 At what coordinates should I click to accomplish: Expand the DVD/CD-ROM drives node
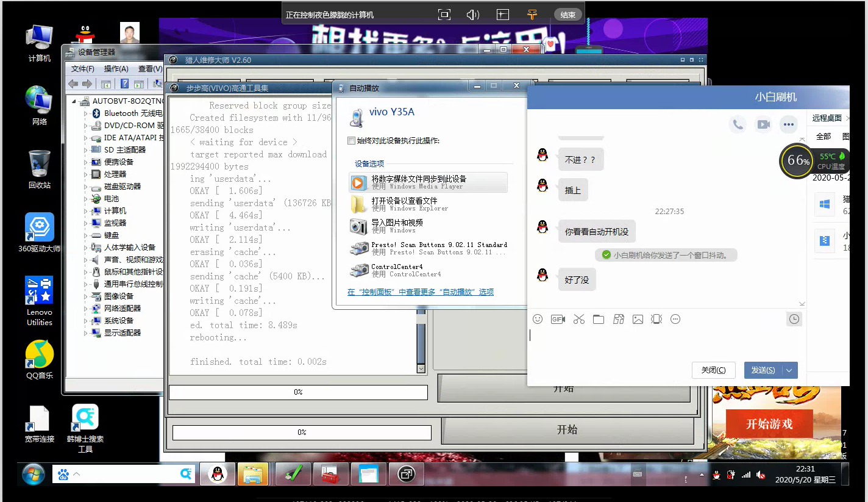(x=86, y=126)
